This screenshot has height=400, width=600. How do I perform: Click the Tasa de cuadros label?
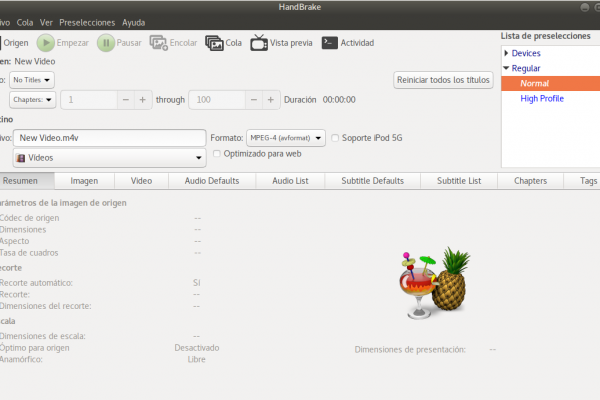pyautogui.click(x=29, y=253)
